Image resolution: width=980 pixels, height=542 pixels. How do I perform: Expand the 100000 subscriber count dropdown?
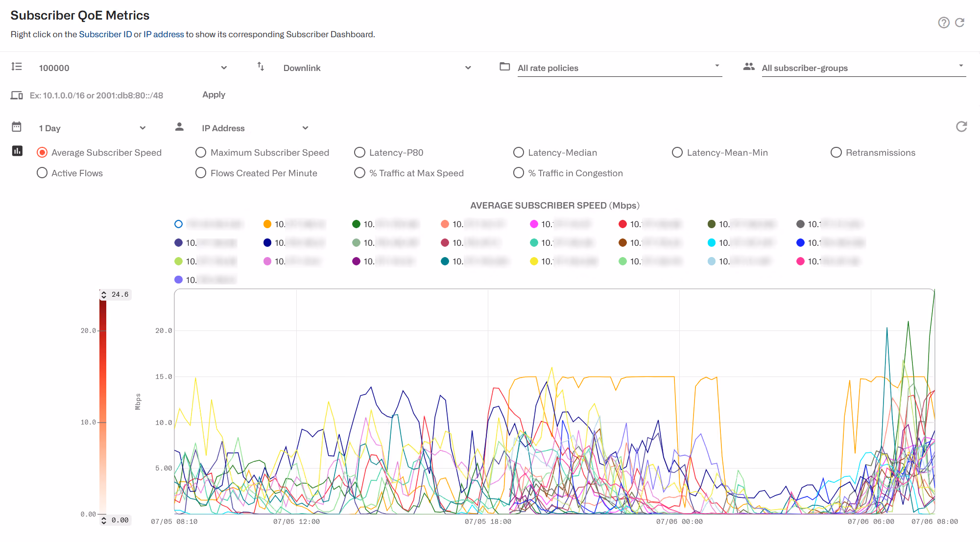click(x=133, y=68)
